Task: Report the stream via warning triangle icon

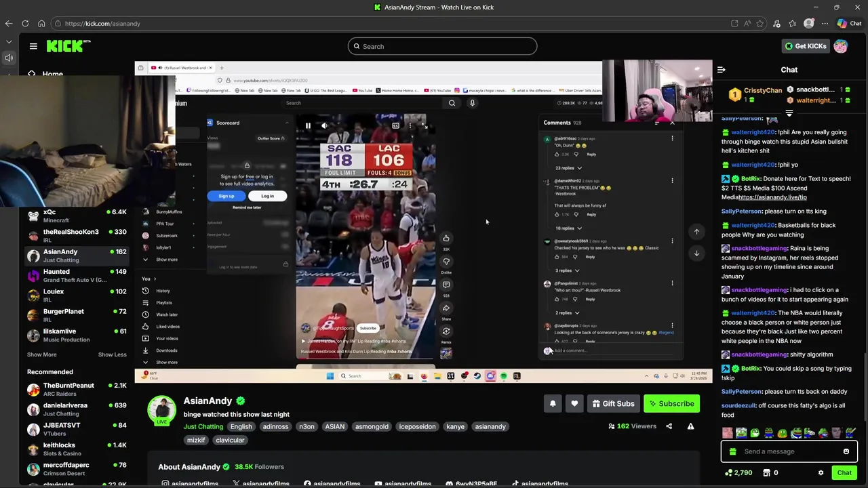Action: 690,426
